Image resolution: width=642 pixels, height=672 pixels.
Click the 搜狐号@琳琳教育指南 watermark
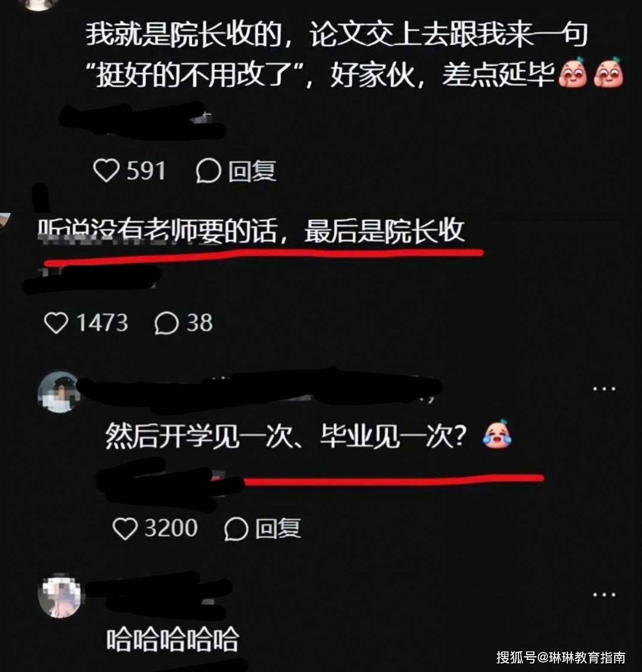(561, 657)
